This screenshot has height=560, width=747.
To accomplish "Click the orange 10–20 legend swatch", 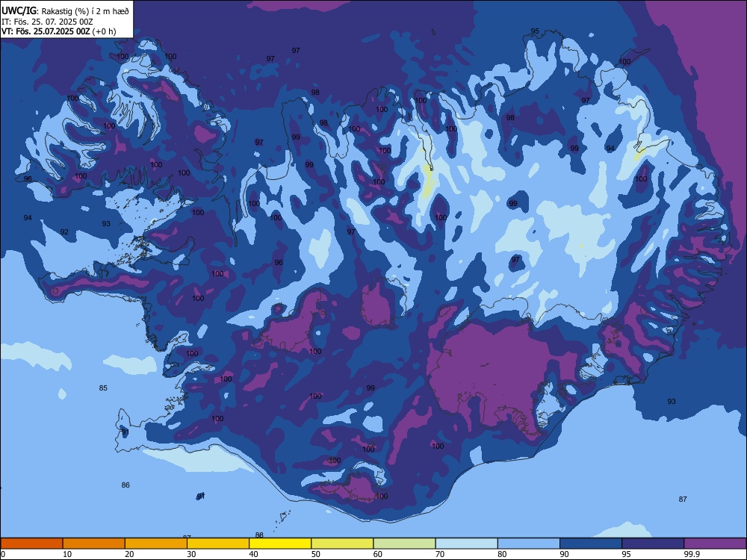I will coord(94,544).
